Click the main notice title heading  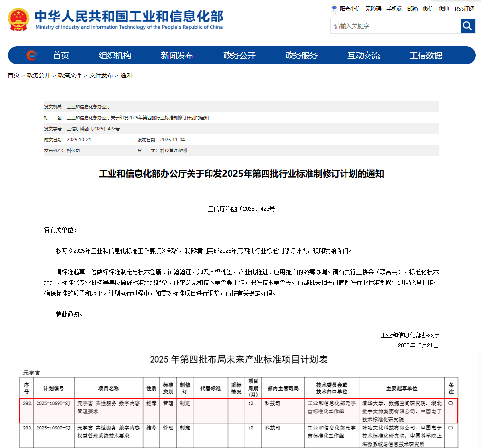click(x=241, y=174)
